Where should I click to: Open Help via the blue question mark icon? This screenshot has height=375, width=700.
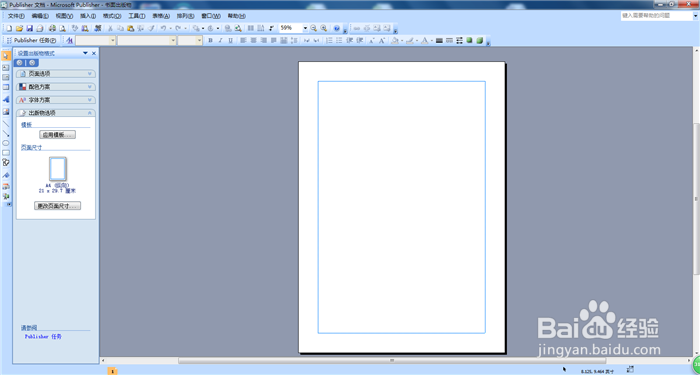tap(337, 28)
